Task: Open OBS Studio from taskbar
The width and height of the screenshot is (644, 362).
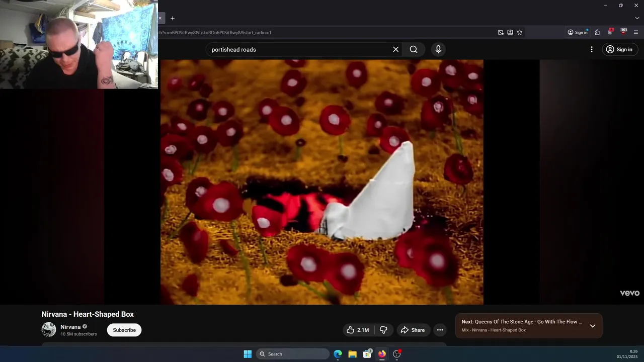Action: coord(397,354)
